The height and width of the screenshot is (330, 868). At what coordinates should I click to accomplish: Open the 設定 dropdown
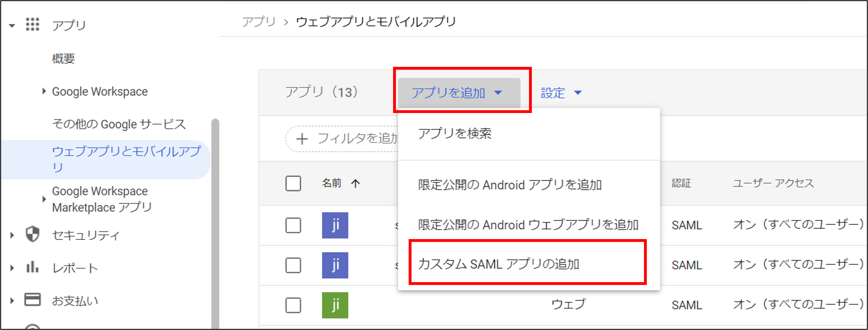(x=561, y=93)
